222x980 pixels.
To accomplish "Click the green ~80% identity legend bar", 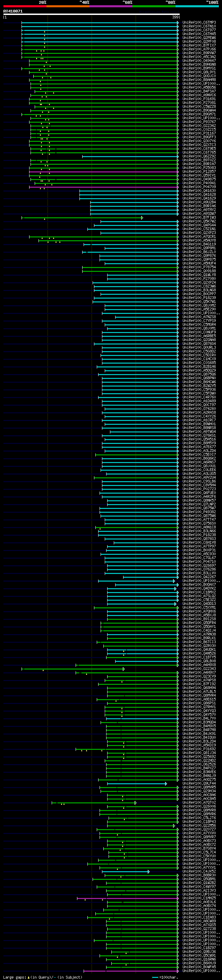I will coord(154,6).
